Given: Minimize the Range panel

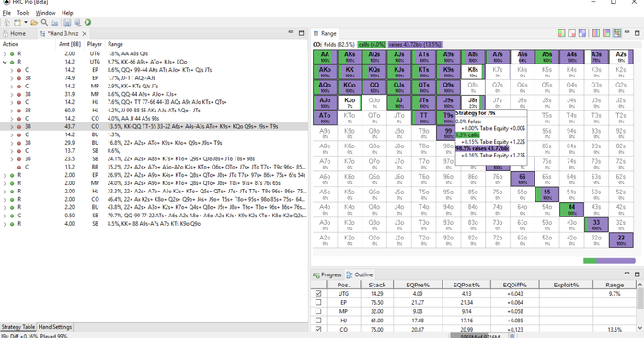Looking at the screenshot, I should (x=627, y=32).
